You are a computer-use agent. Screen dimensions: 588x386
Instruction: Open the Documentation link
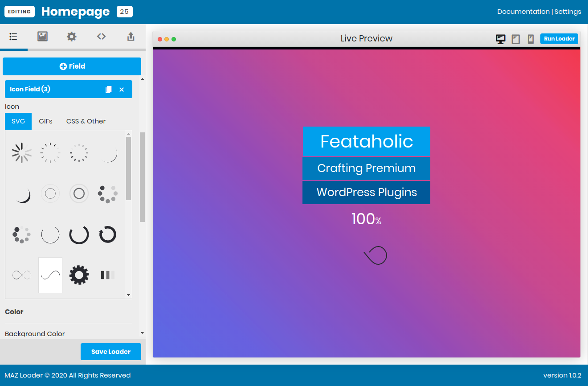point(523,12)
